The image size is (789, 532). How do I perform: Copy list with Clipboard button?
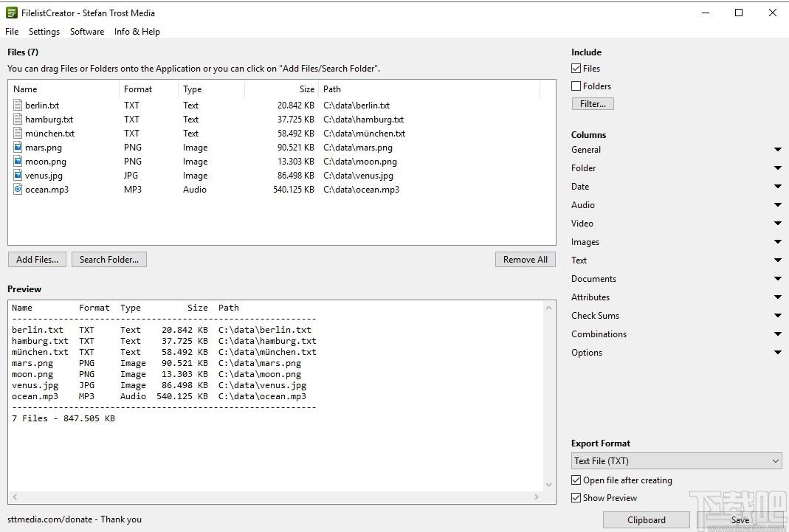coord(647,520)
